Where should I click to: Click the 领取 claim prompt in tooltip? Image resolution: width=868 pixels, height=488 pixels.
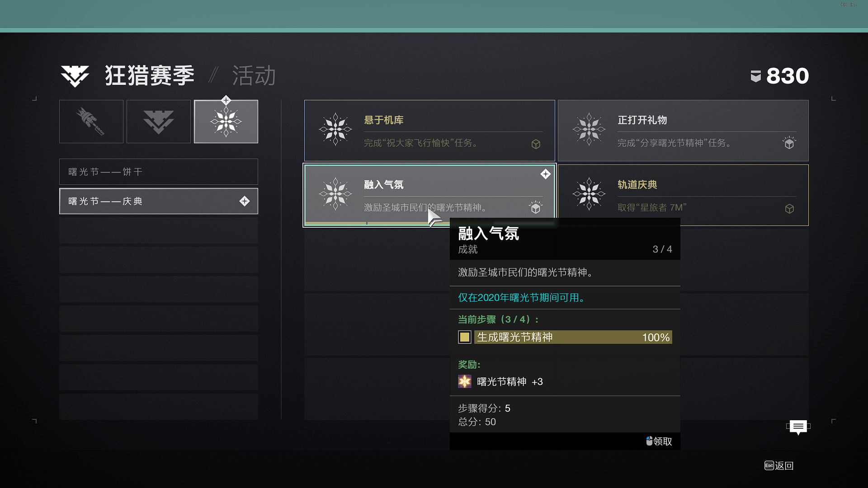659,441
